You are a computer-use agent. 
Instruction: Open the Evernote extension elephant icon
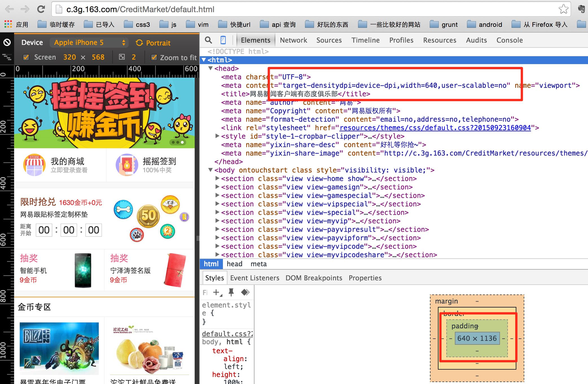tap(581, 9)
